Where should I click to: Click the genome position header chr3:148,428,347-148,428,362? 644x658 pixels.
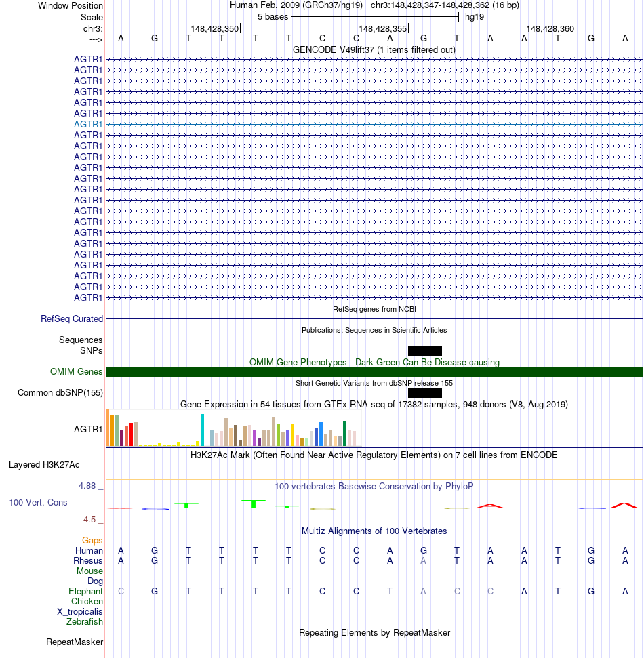(x=430, y=5)
